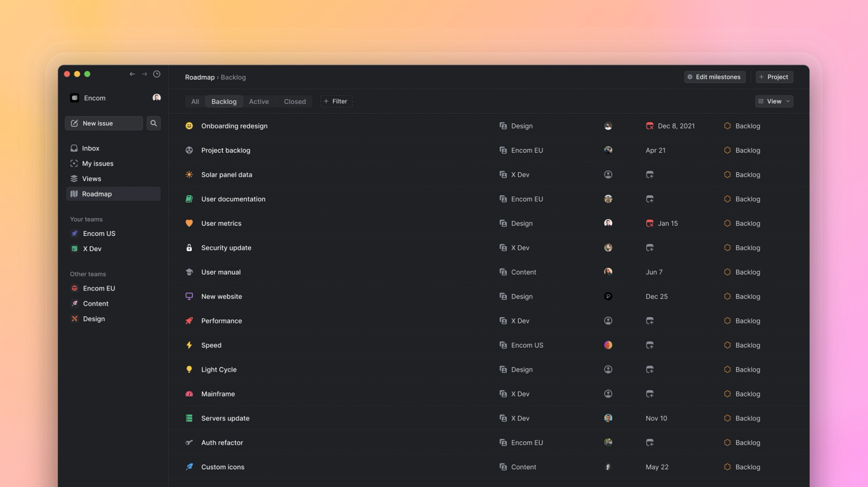Change Backlog status of Speed
The width and height of the screenshot is (868, 487).
coord(742,345)
